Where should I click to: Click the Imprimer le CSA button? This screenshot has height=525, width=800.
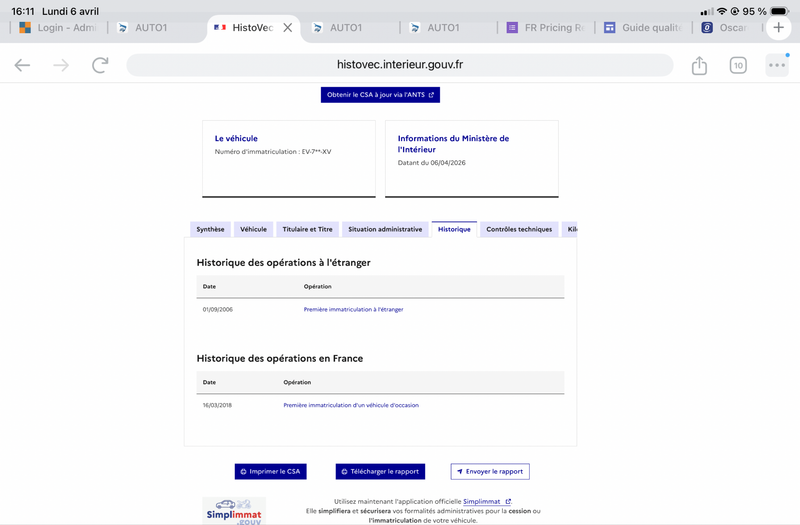click(x=270, y=471)
